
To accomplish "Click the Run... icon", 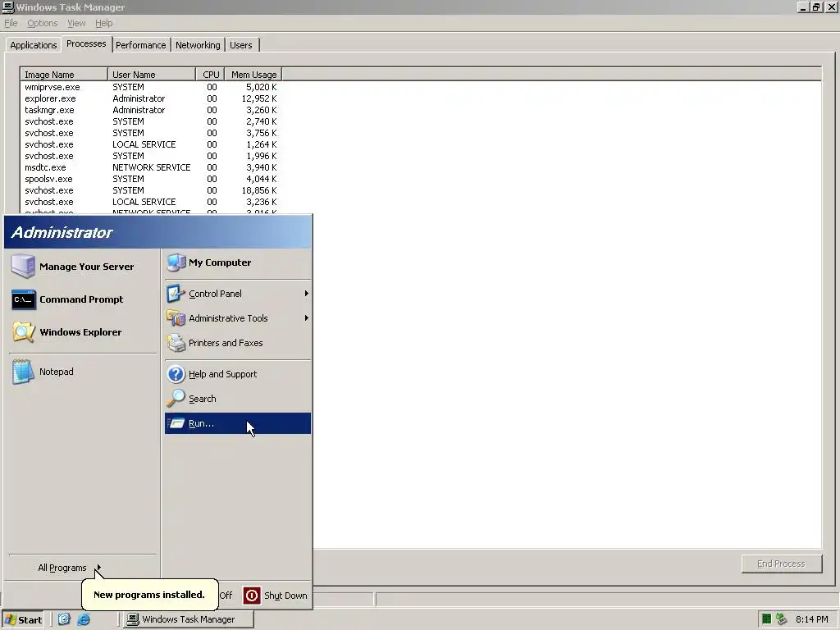I will [176, 423].
